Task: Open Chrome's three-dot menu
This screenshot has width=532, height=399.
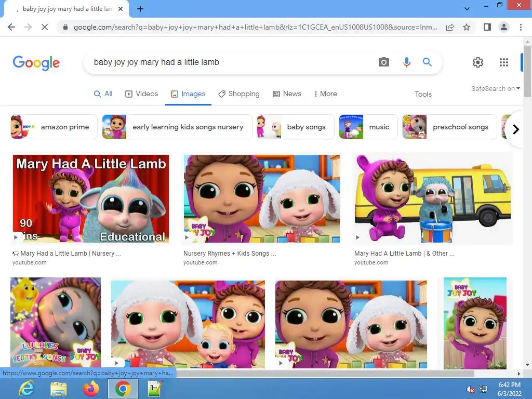Action: pyautogui.click(x=521, y=27)
